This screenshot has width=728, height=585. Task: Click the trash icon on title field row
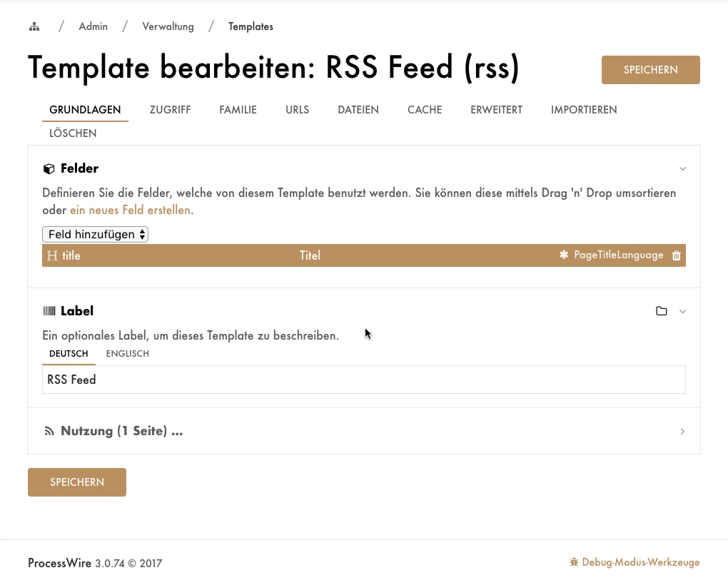click(677, 255)
